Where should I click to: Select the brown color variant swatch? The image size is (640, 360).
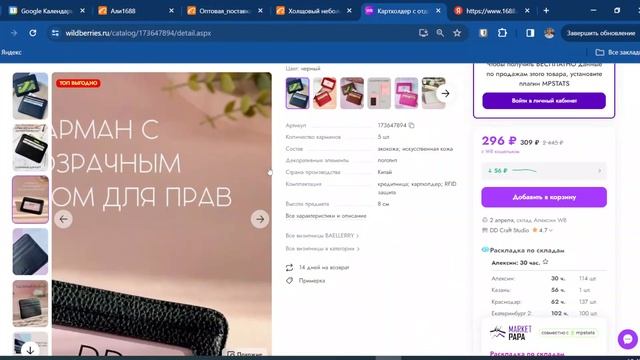point(352,93)
